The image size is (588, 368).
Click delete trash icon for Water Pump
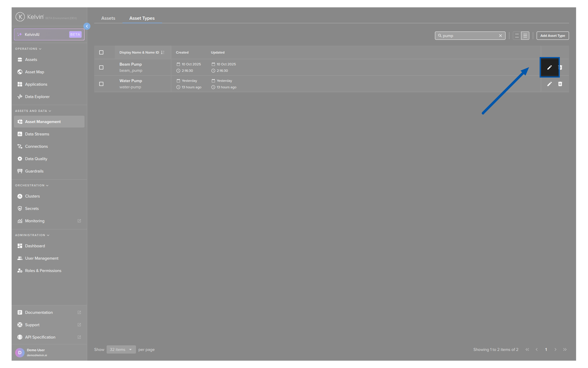560,84
